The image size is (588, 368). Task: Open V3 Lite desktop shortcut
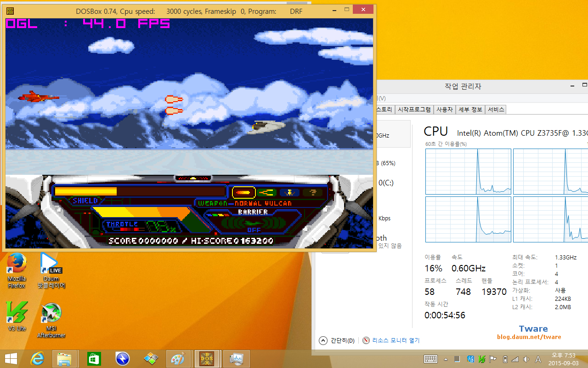click(17, 316)
